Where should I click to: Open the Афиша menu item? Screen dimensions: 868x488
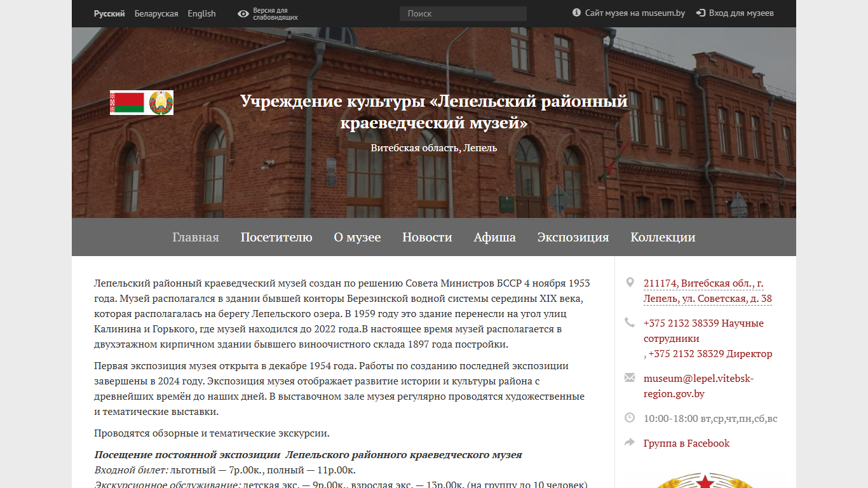click(495, 237)
